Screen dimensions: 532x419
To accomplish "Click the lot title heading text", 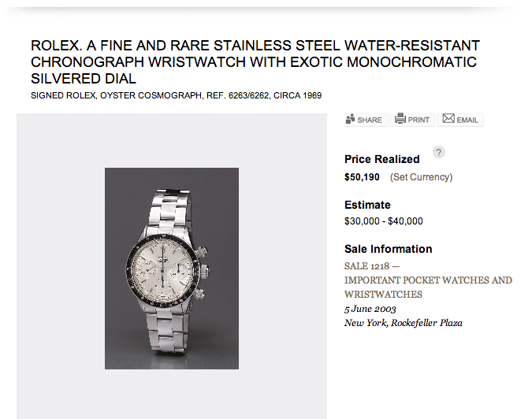I will tap(255, 62).
